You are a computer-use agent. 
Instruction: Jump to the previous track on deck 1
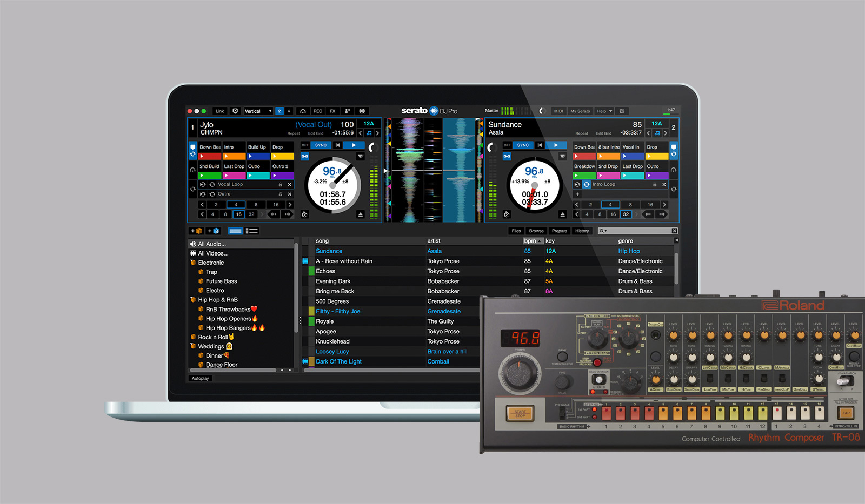point(337,145)
